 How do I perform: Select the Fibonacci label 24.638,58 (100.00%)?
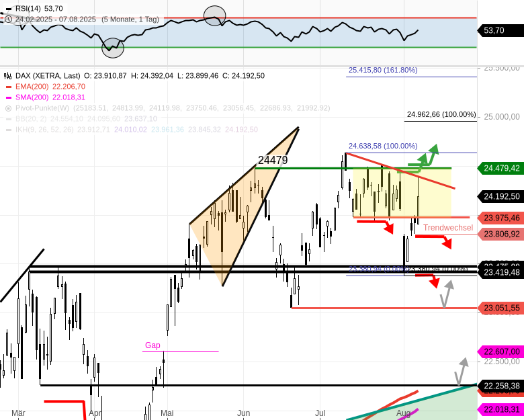[383, 146]
